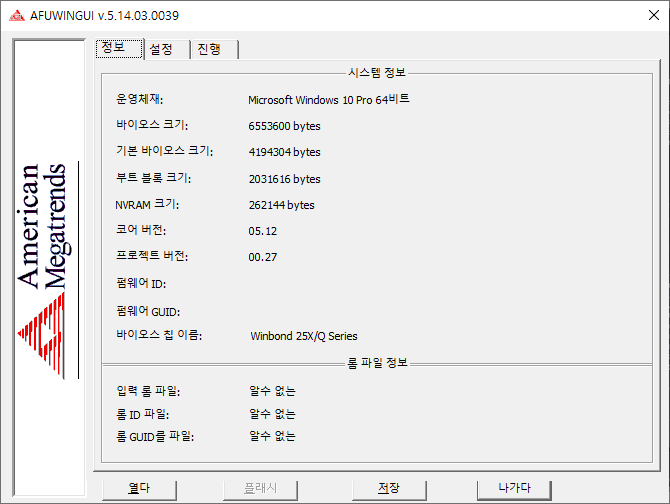Click the 바이오스 크기: label
The image size is (670, 504).
pos(152,125)
